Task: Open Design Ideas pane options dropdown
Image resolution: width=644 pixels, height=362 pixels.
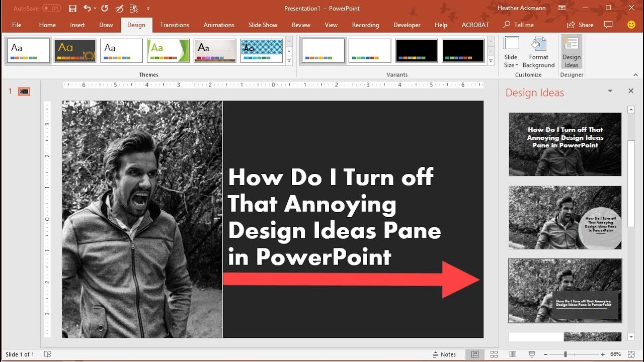Action: coord(610,91)
